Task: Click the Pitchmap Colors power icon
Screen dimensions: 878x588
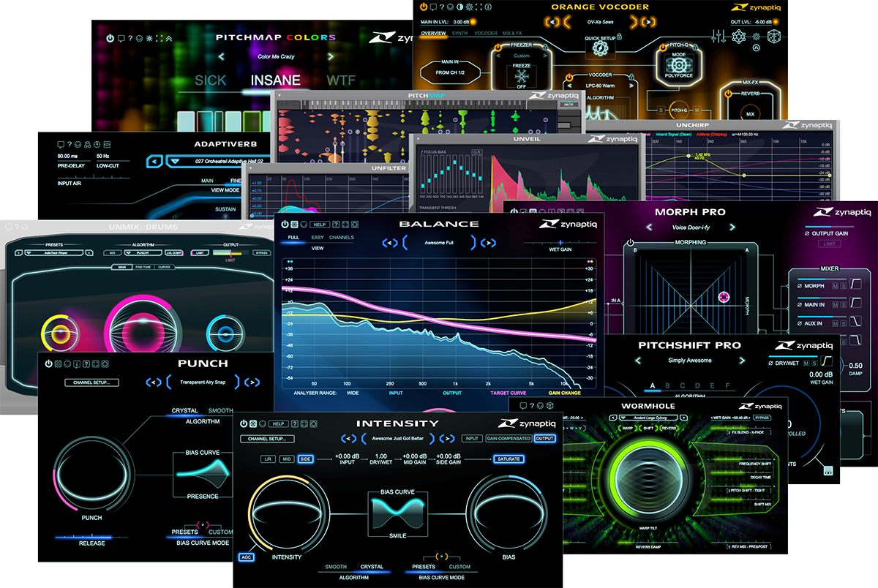Action: [110, 38]
